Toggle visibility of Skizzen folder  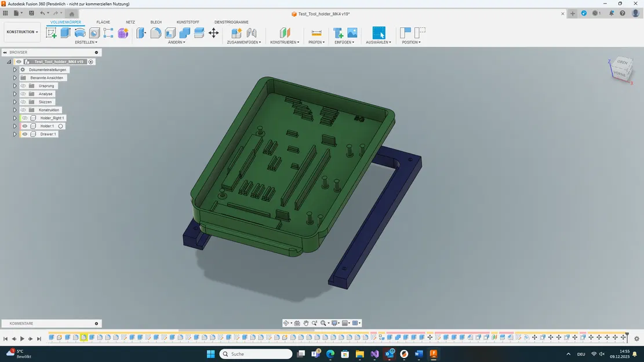point(23,102)
